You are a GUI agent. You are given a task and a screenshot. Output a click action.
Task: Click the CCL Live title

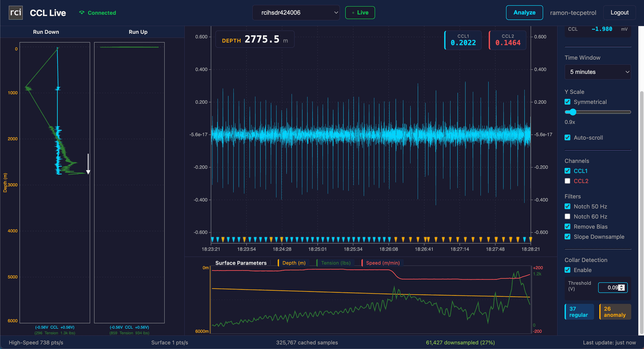point(48,13)
